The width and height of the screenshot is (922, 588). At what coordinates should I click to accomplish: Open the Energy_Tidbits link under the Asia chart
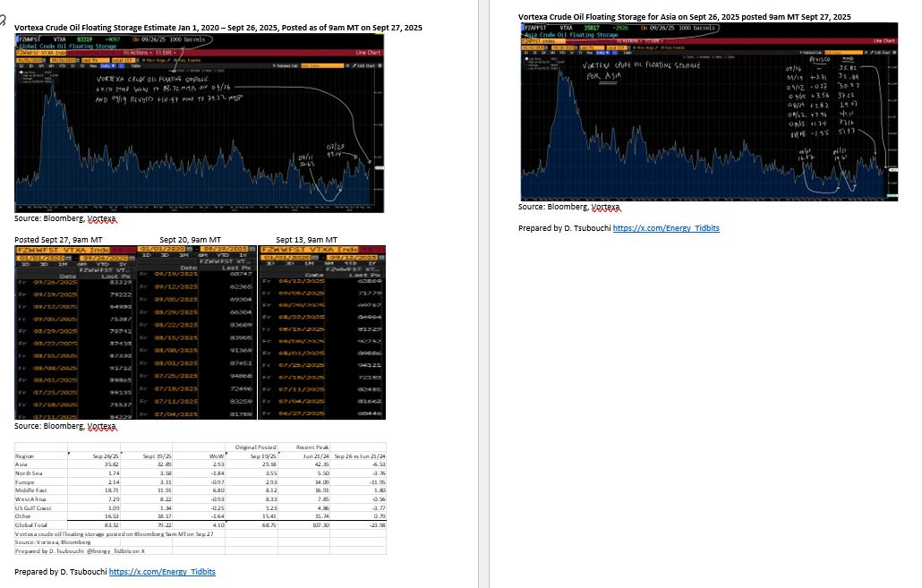pos(666,228)
